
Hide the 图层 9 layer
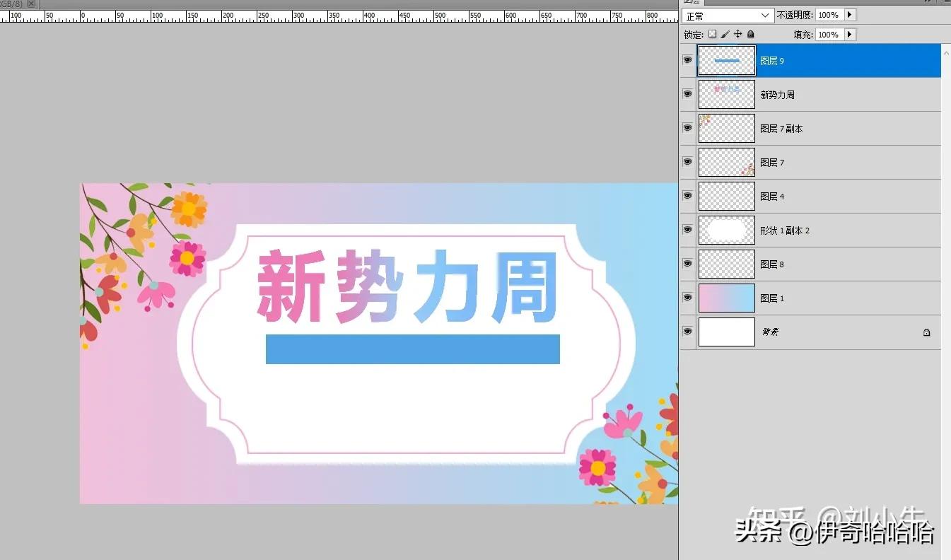pos(687,60)
